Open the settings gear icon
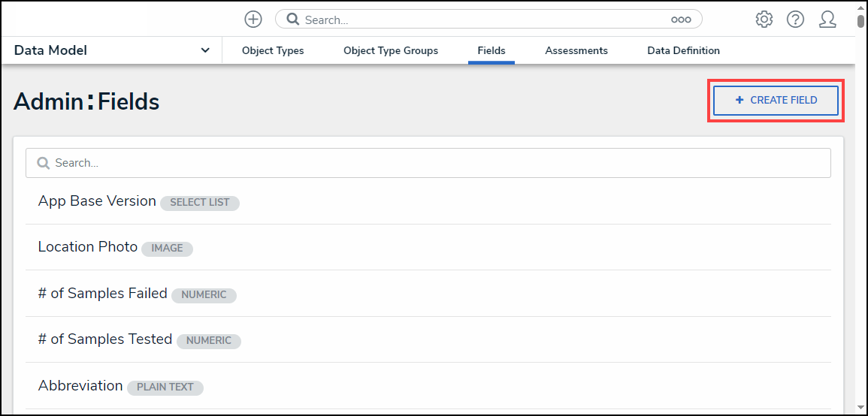Viewport: 868px width, 416px height. point(764,20)
